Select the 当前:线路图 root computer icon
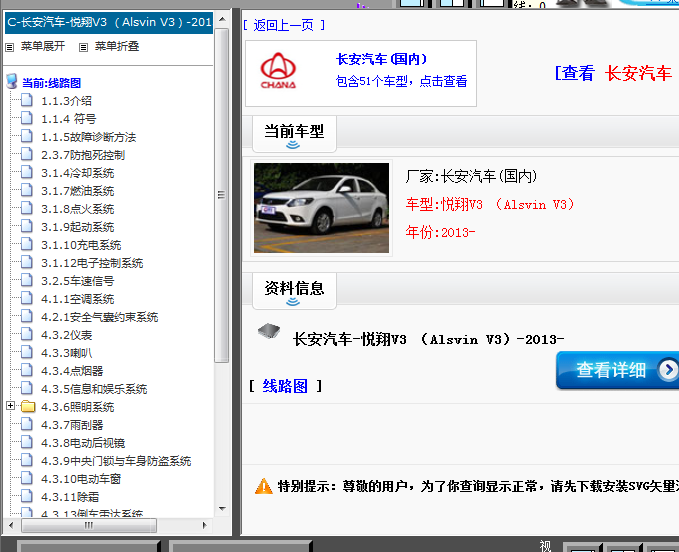679x552 pixels. coord(12,81)
